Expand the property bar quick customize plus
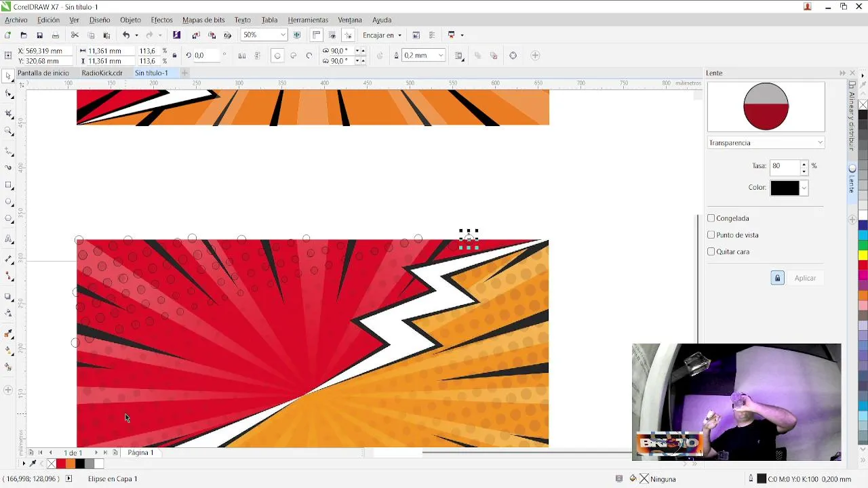Screen dimensions: 868x488 [535, 56]
